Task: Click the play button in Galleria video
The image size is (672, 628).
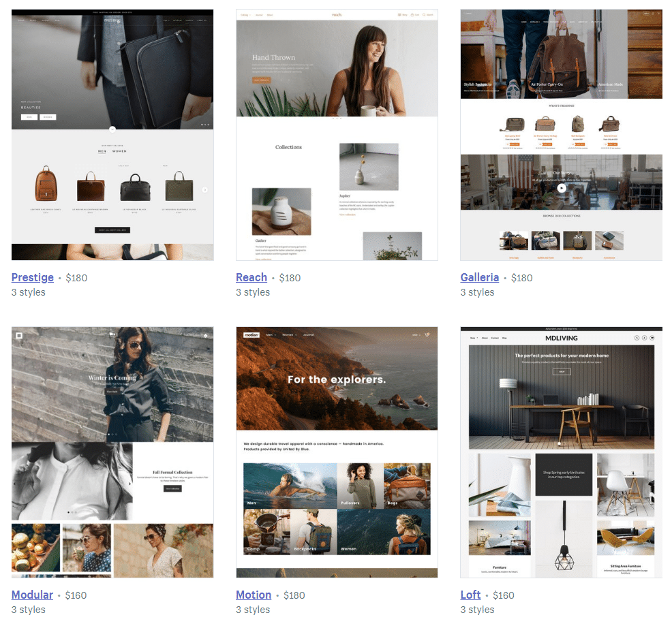Action: pyautogui.click(x=561, y=188)
